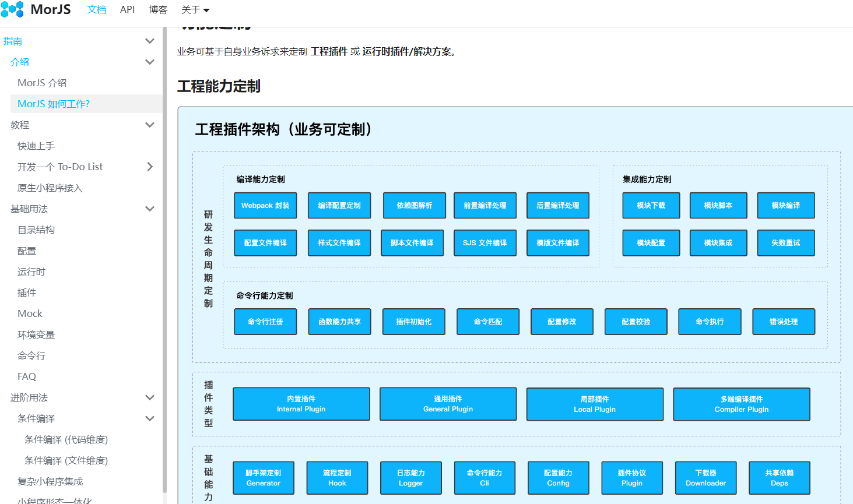
Task: Click the Webpack 封装 diagram box
Action: tap(265, 206)
